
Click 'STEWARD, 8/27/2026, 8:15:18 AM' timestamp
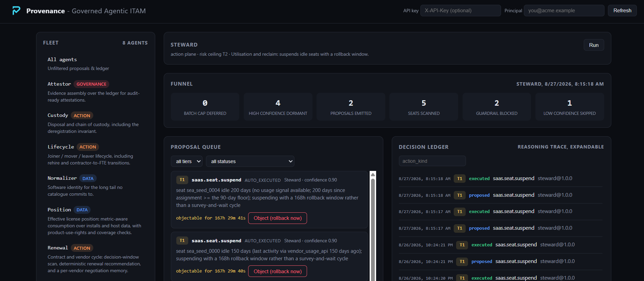pos(560,84)
